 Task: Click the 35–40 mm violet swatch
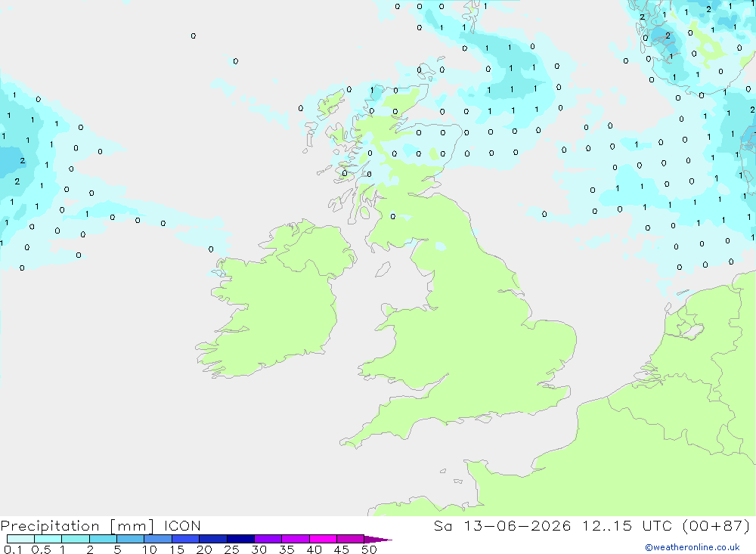tap(295, 539)
